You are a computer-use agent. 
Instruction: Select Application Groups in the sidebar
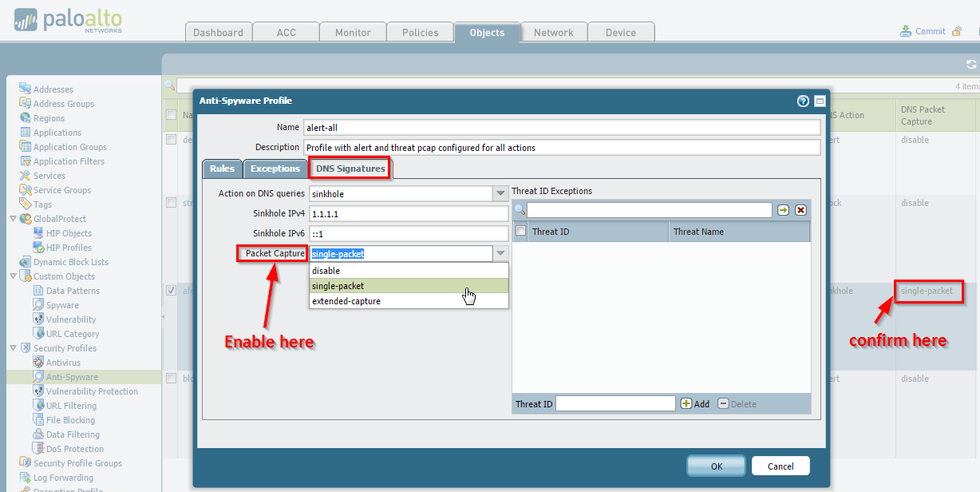pos(70,147)
